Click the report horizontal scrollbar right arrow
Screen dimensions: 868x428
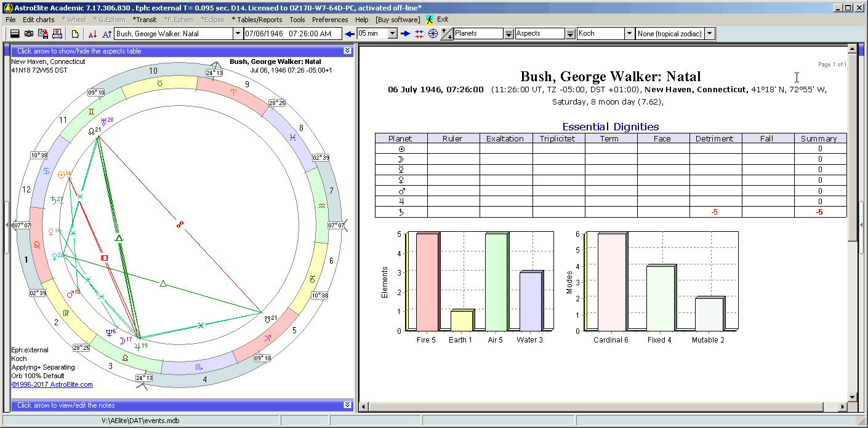(843, 406)
